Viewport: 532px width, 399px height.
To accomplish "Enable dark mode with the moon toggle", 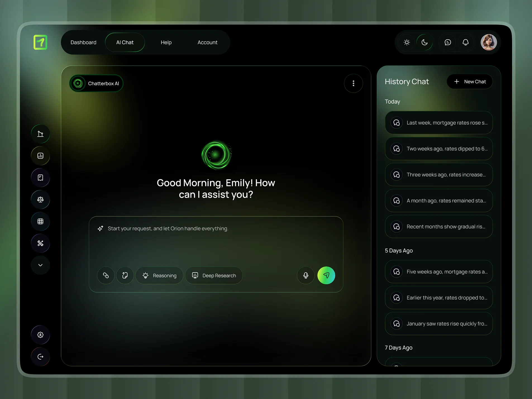I will (x=424, y=42).
